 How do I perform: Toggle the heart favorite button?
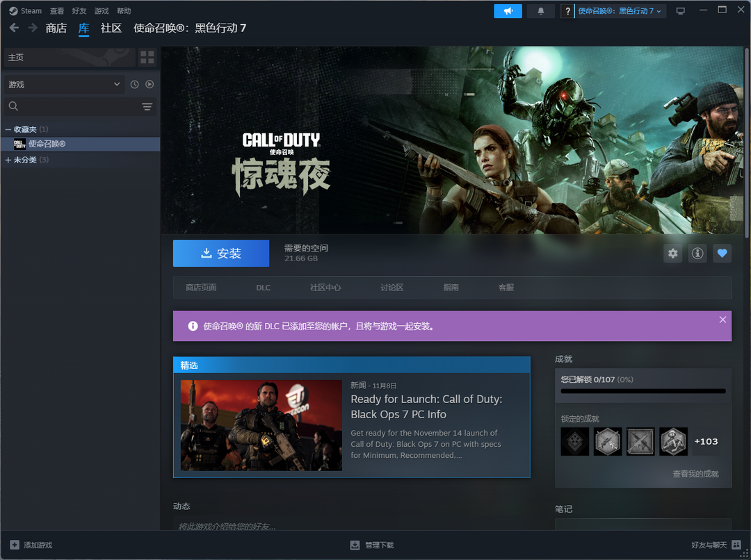coord(722,254)
